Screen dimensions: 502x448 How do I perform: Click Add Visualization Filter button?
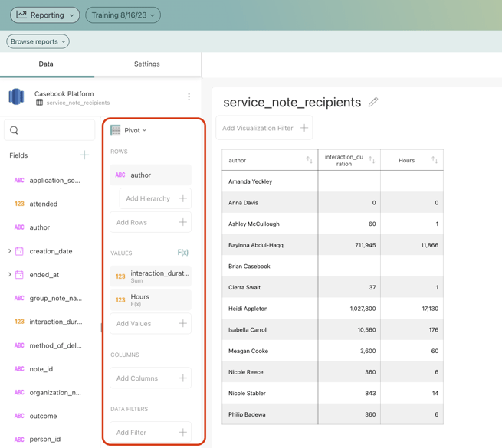click(x=264, y=128)
